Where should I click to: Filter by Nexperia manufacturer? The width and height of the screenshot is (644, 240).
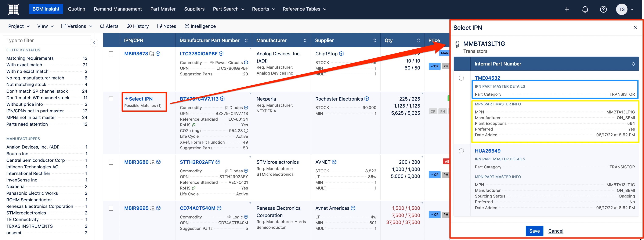point(47,186)
